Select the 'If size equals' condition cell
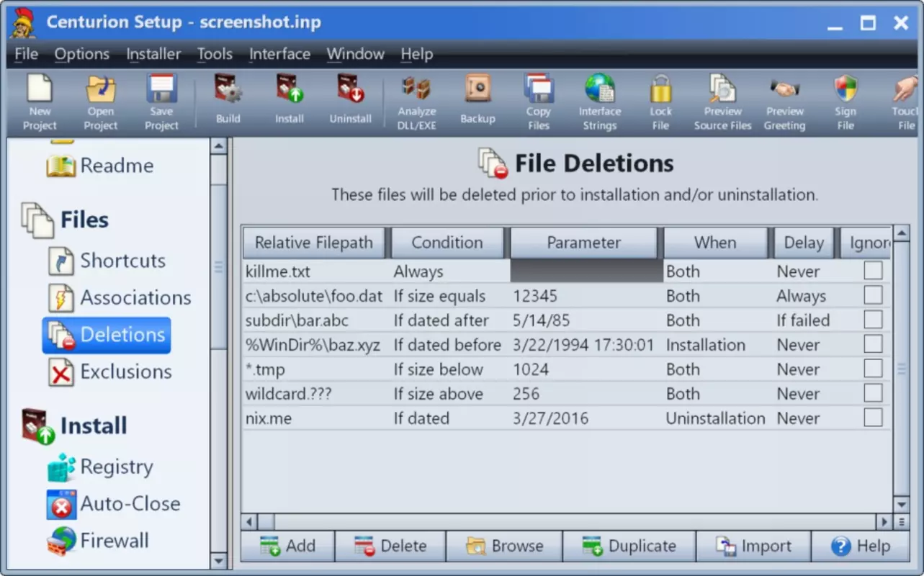The height and width of the screenshot is (576, 924). pos(449,296)
